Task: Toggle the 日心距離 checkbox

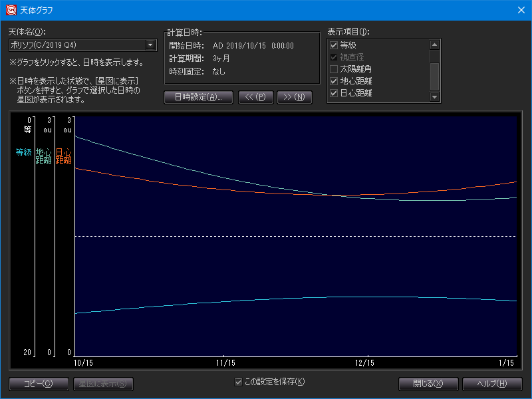Action: [334, 93]
